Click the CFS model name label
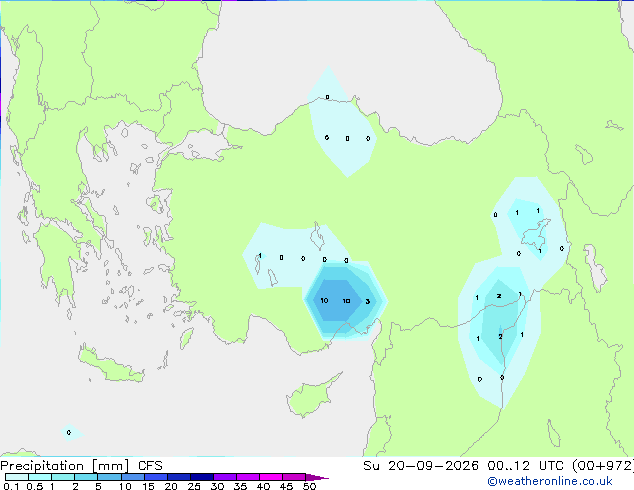 pos(150,466)
